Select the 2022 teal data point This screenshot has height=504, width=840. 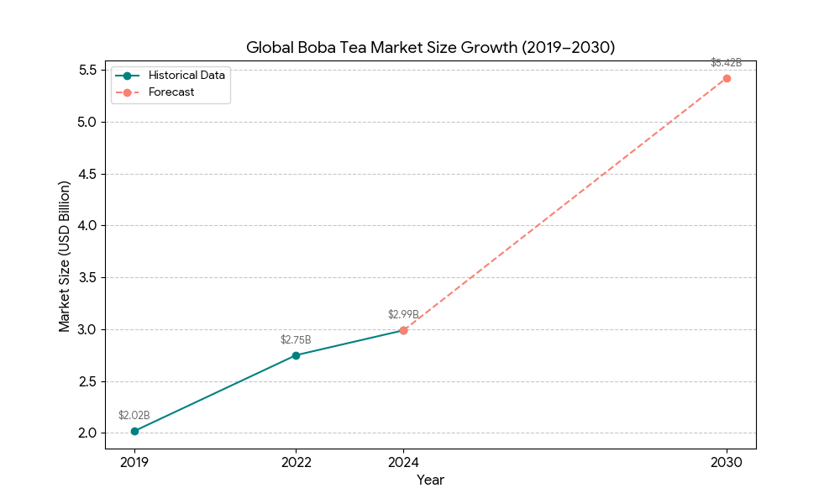(x=296, y=355)
